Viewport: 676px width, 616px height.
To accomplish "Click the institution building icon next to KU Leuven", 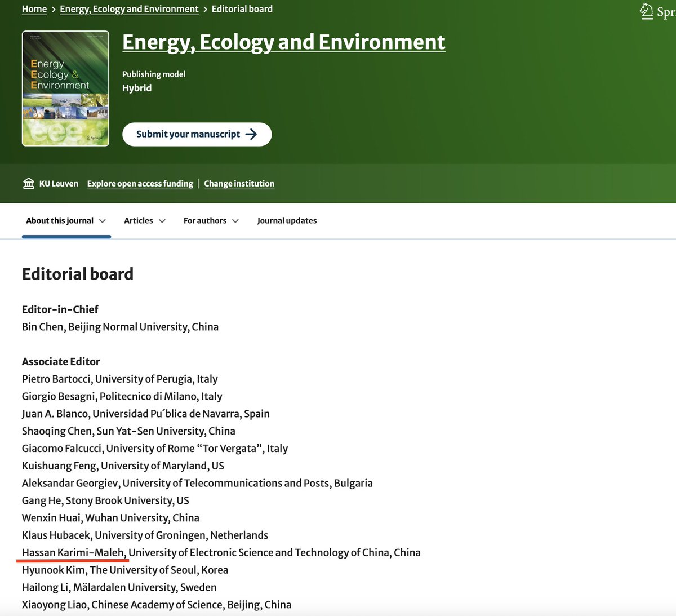I will 28,183.
